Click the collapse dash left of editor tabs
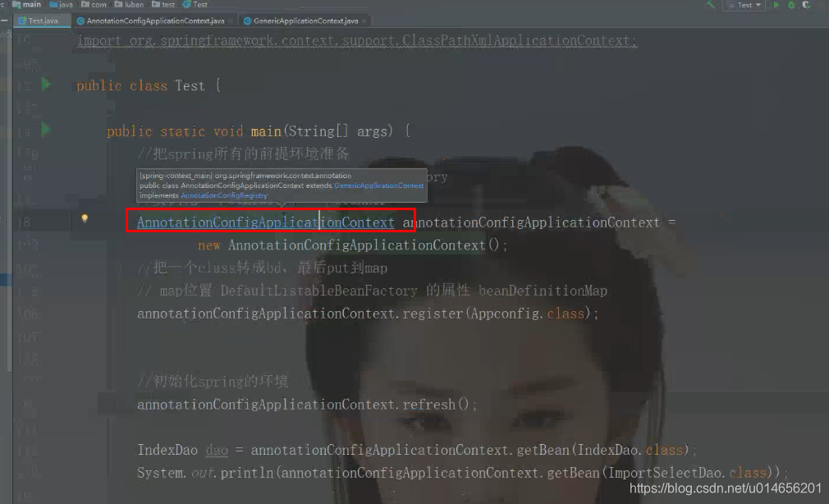This screenshot has width=829, height=504. [4, 21]
